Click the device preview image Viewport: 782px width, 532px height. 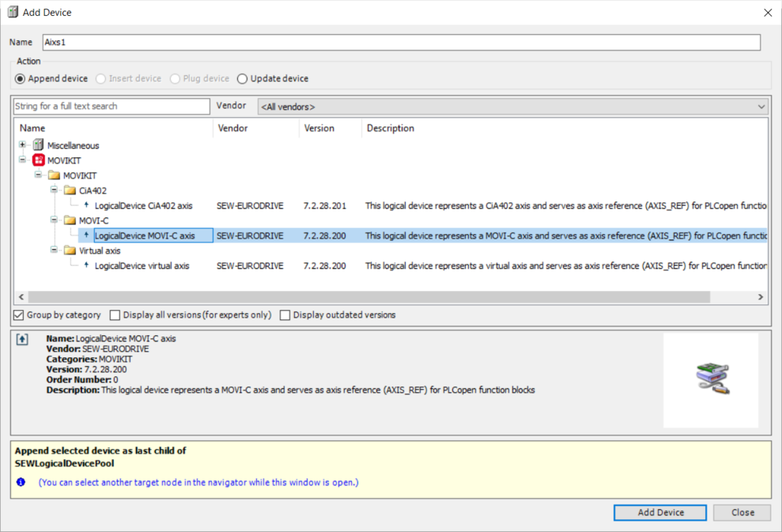711,379
